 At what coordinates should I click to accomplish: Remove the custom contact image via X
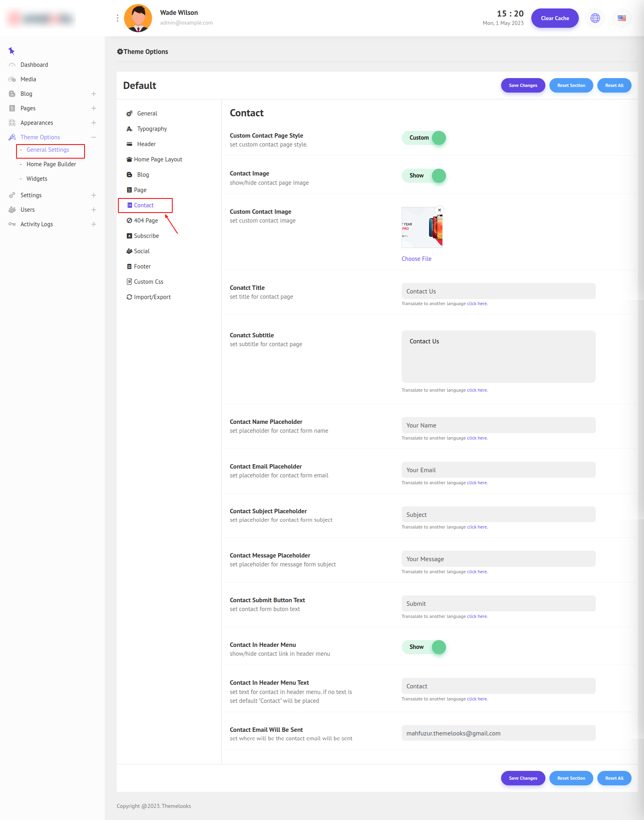440,210
